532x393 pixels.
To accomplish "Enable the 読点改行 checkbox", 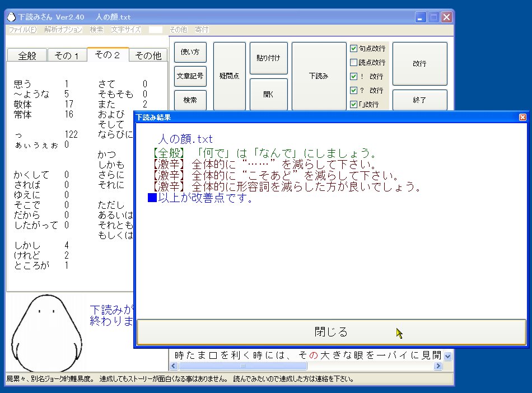I will point(354,61).
